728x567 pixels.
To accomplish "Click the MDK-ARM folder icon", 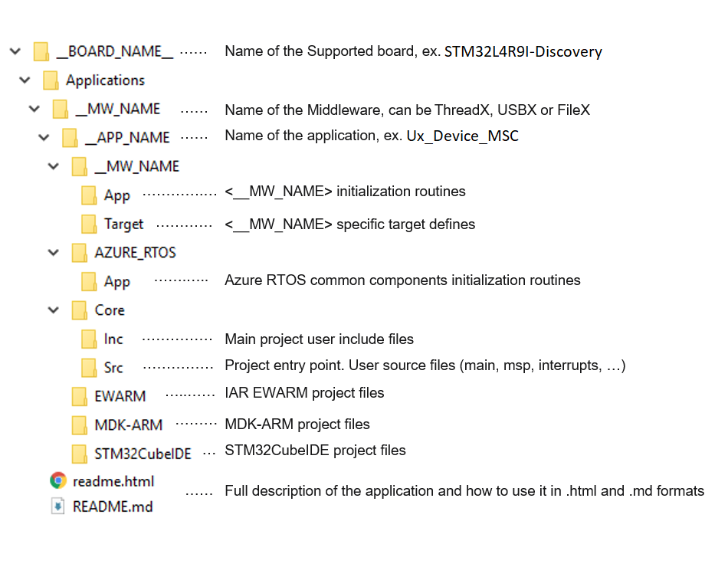I will pyautogui.click(x=80, y=425).
